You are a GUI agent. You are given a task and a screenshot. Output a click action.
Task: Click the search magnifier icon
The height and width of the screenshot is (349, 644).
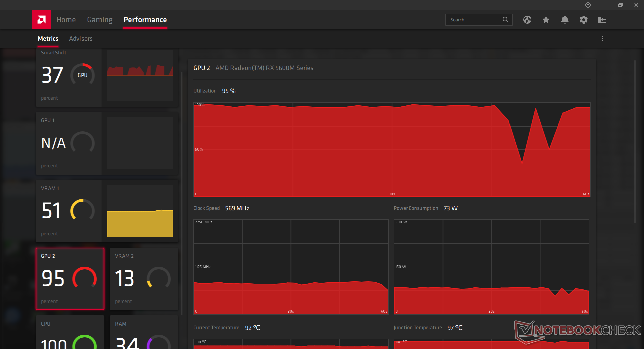[x=505, y=20]
